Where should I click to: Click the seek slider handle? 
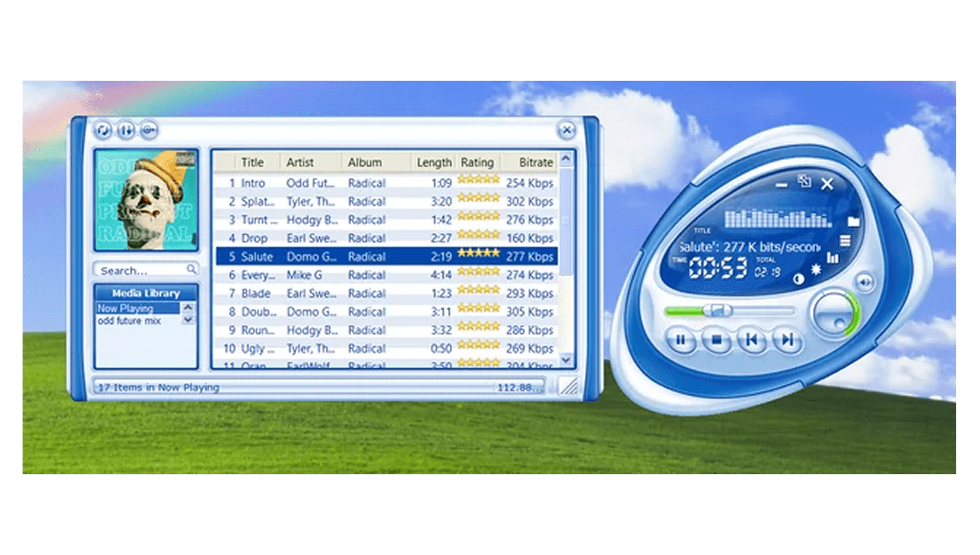pyautogui.click(x=717, y=311)
